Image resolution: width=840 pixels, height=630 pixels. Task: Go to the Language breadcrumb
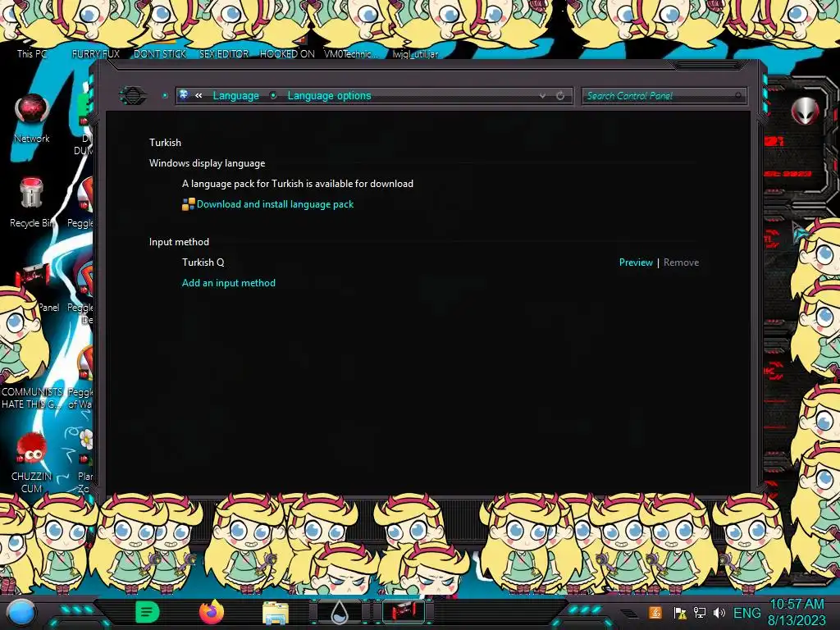[235, 96]
